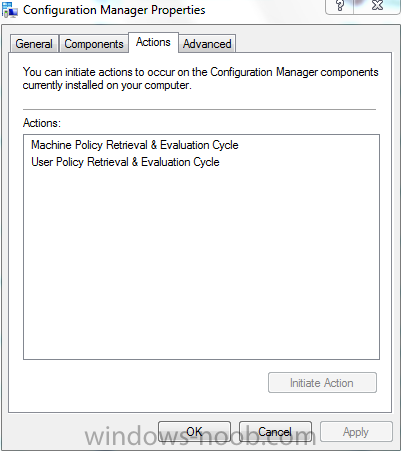Select Machine Policy Retrieval & Evaluation Cycle
The image size is (401, 451).
click(x=135, y=145)
